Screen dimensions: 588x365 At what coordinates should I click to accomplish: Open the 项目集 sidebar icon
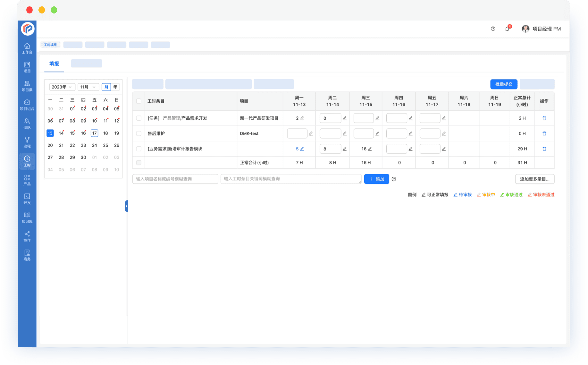click(27, 86)
